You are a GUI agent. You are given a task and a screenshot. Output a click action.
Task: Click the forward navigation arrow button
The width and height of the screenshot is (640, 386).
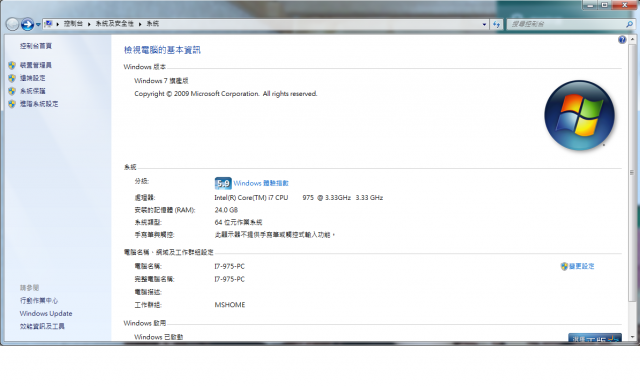pos(27,24)
